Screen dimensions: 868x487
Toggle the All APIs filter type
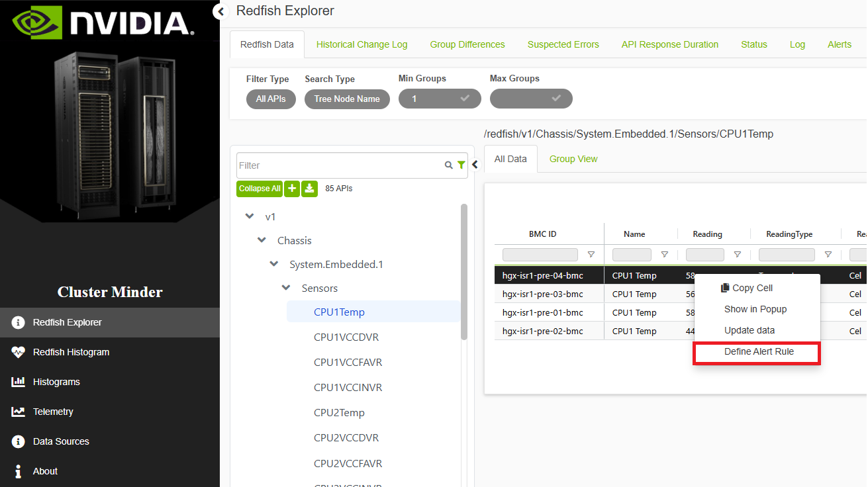(271, 99)
